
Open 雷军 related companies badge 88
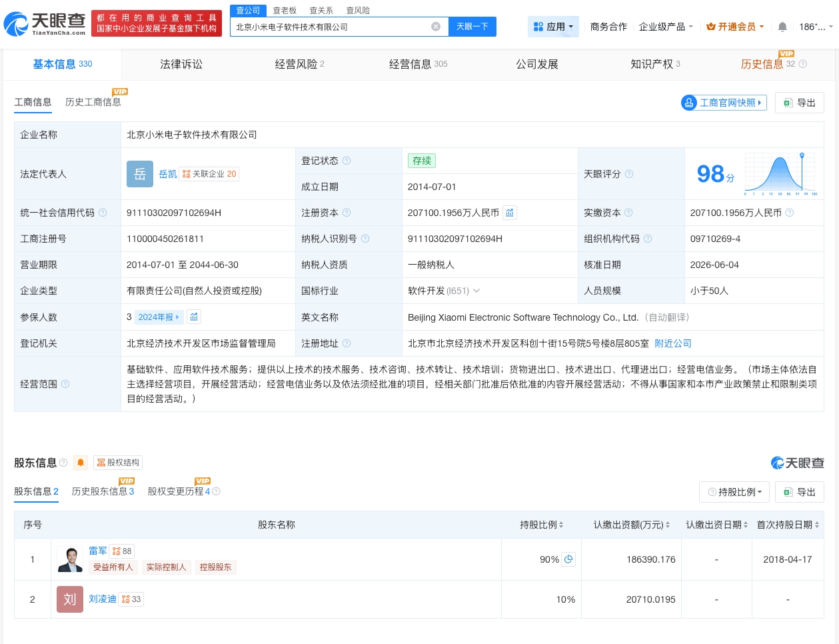pos(122,551)
